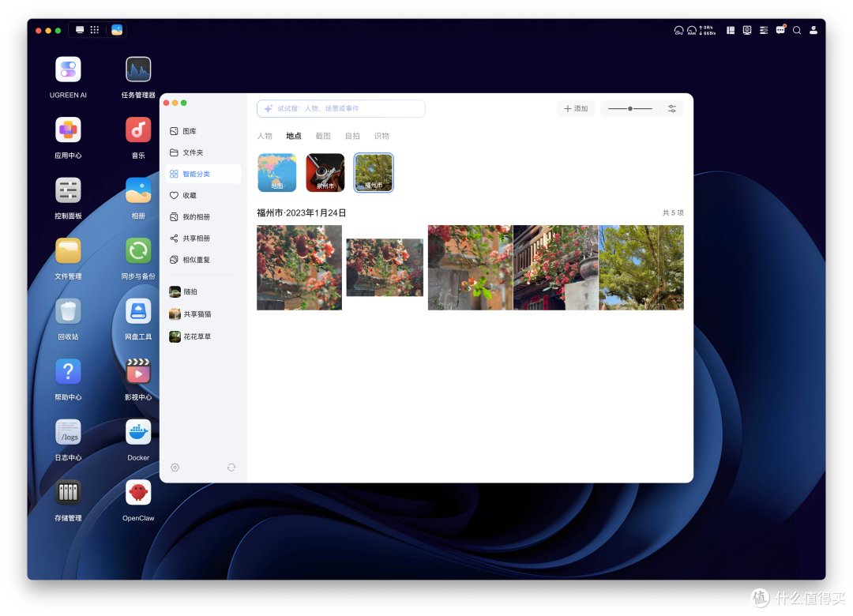Open 存储管理 storage manager icon
853x616 pixels.
(x=68, y=493)
